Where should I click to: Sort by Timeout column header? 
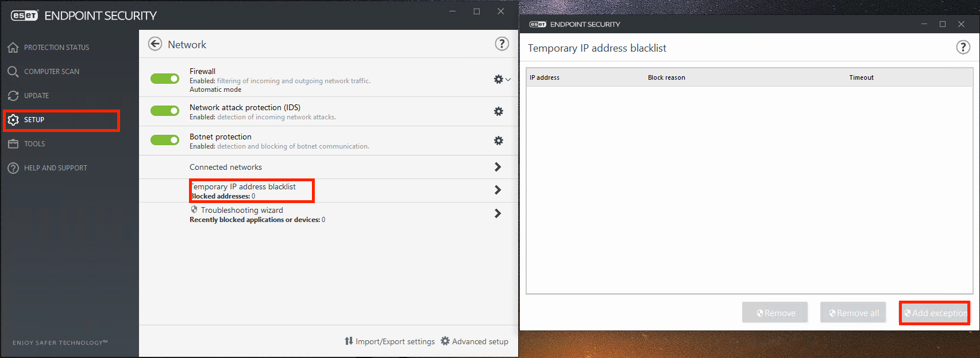pyautogui.click(x=862, y=77)
